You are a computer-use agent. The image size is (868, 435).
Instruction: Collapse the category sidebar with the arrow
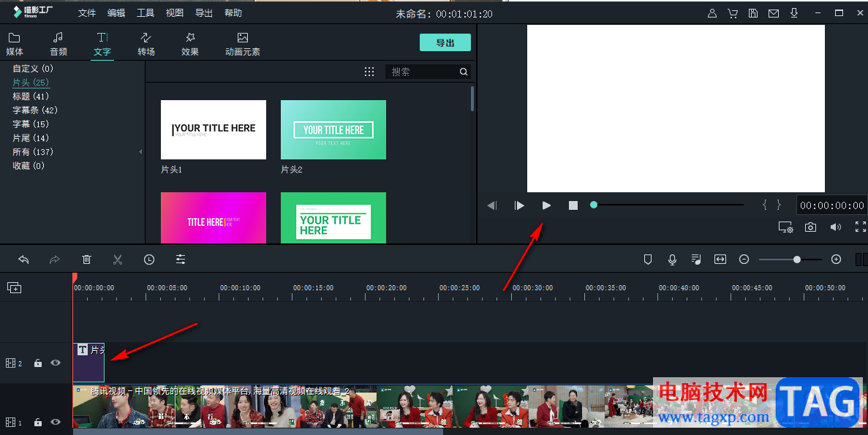click(x=140, y=151)
